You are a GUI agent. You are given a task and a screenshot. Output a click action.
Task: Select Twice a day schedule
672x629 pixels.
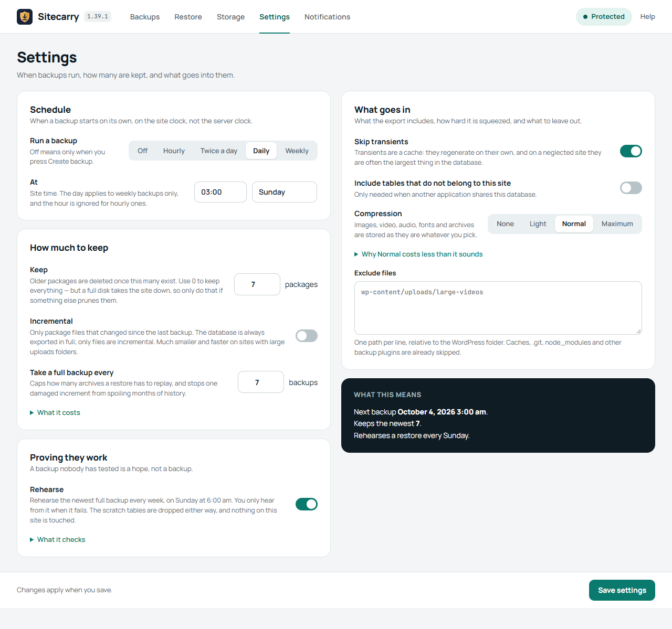(x=219, y=151)
